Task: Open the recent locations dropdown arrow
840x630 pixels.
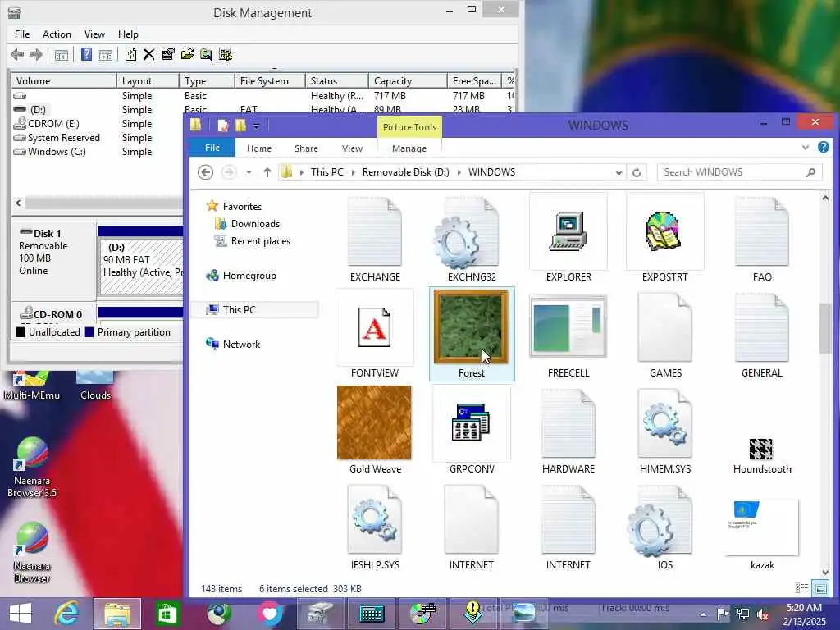Action: point(249,172)
